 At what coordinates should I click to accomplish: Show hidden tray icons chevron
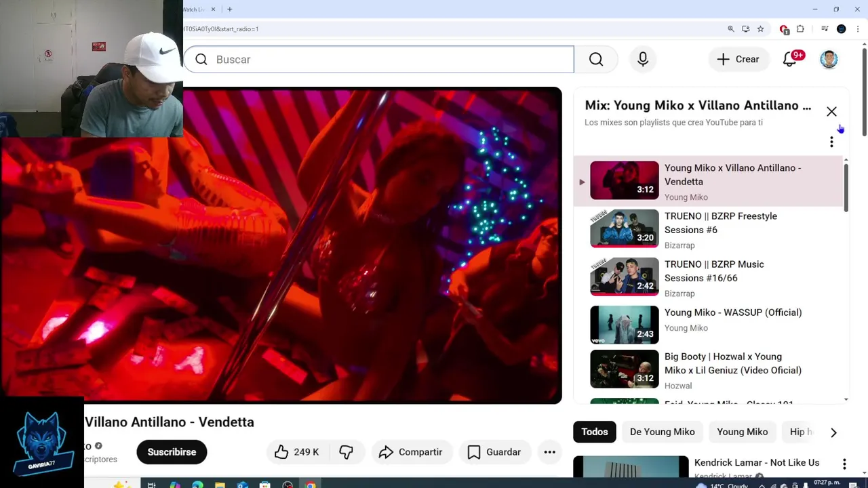coord(762,485)
